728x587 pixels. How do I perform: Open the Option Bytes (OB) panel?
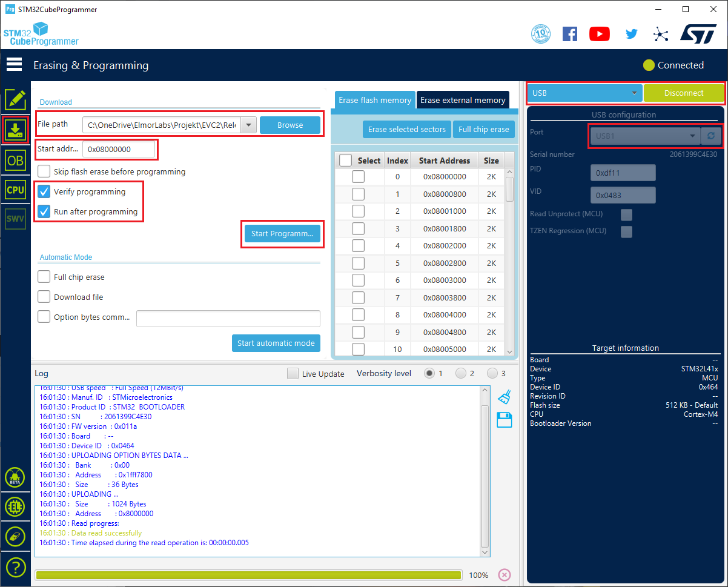[x=15, y=161]
